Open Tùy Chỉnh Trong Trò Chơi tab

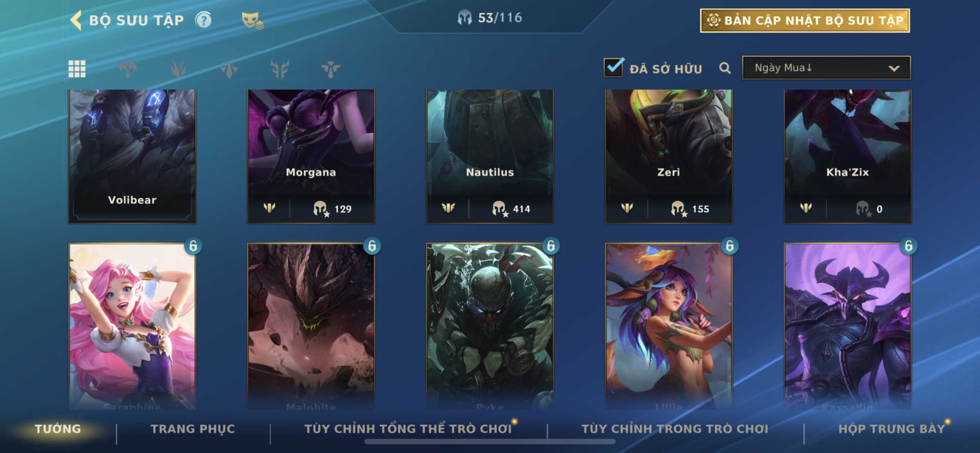[675, 429]
